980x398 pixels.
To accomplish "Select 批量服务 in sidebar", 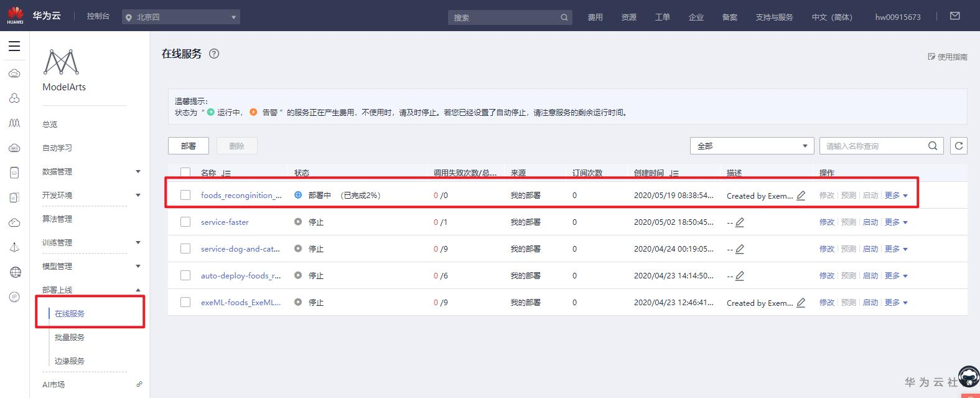I will (x=70, y=337).
